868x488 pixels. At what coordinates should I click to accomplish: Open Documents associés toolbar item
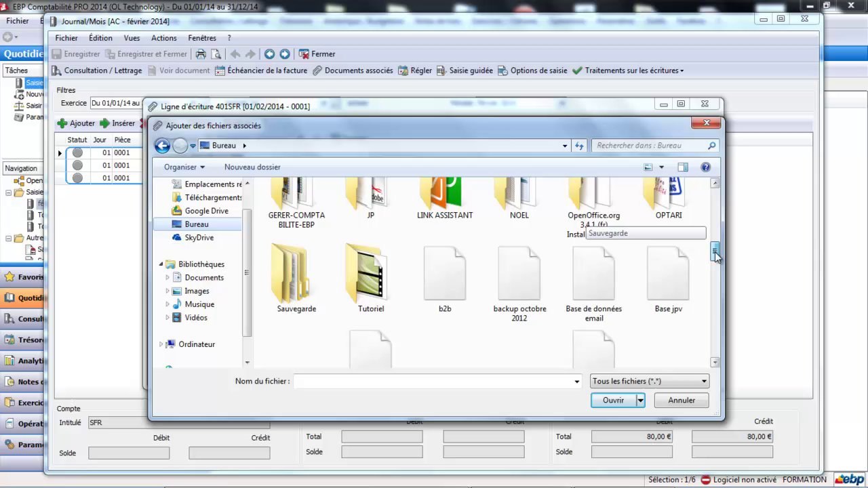click(353, 70)
